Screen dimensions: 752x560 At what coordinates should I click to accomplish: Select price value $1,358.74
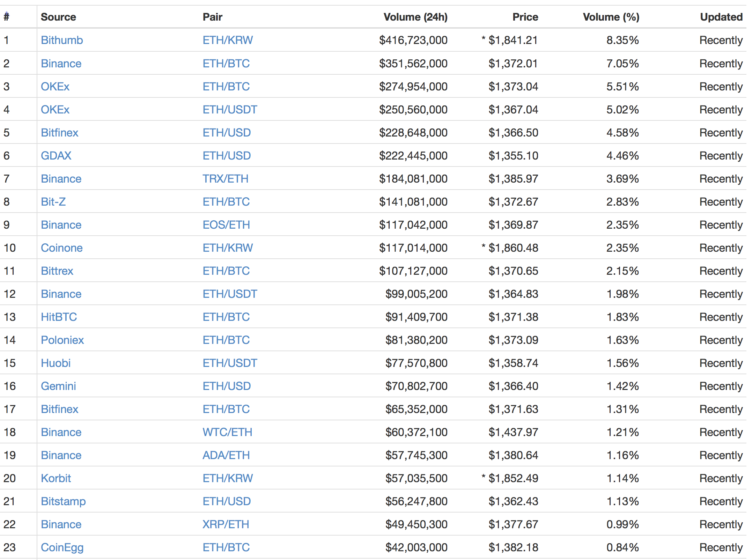pos(513,363)
